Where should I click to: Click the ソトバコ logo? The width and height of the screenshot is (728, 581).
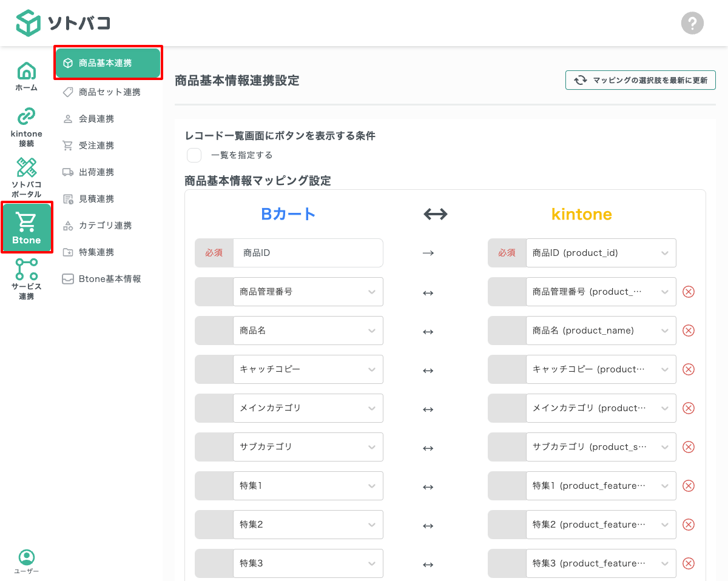[64, 23]
